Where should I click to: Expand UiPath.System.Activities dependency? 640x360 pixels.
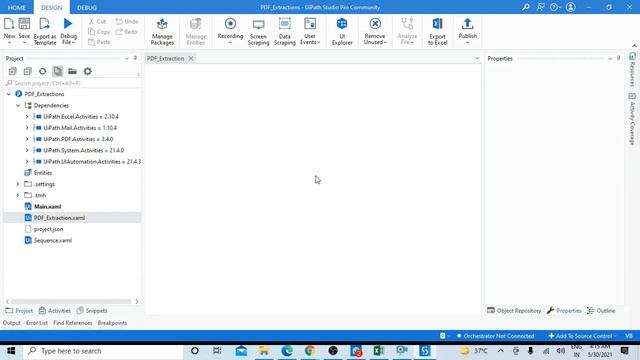[x=27, y=150]
